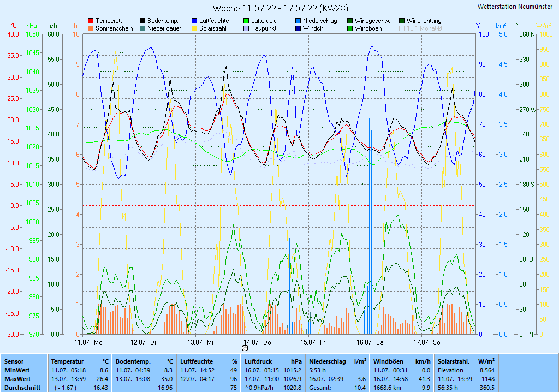Select the 17.07. So day label

point(427,342)
